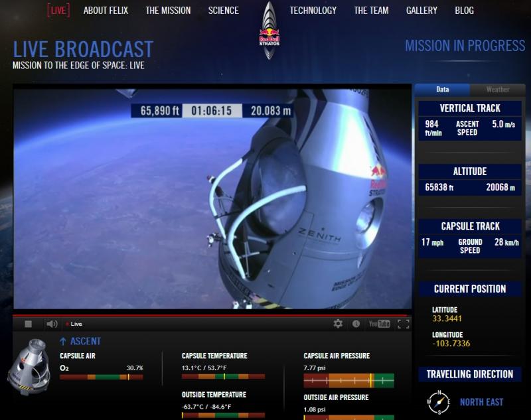
Task: Click the 28 km/h ground speed
Action: [x=506, y=242]
